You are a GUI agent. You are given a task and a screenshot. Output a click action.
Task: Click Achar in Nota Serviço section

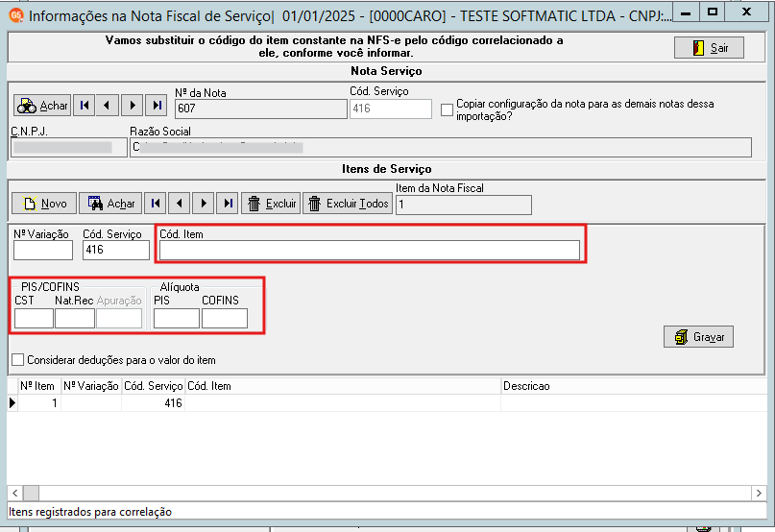click(x=42, y=106)
